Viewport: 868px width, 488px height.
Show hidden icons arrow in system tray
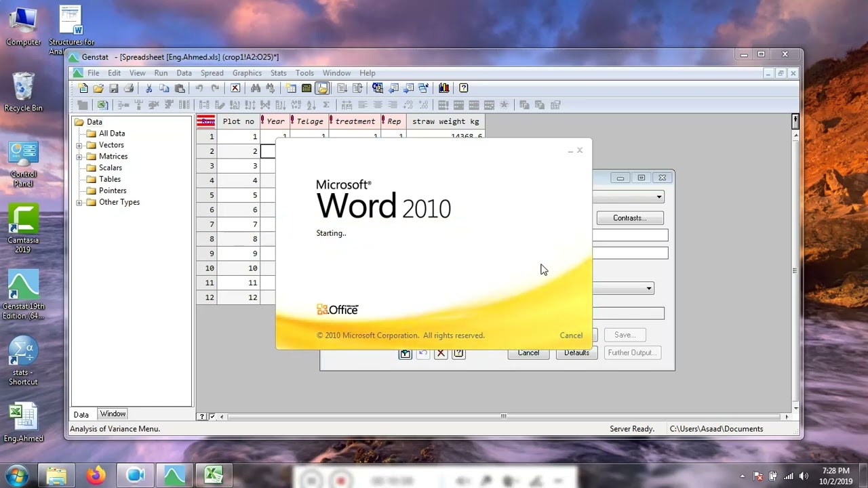click(x=743, y=476)
